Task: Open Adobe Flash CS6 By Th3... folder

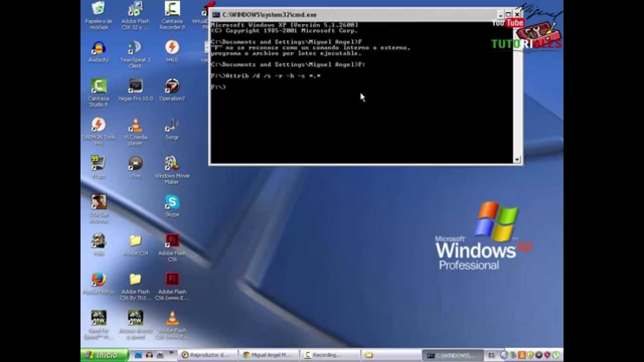Action: 135,280
